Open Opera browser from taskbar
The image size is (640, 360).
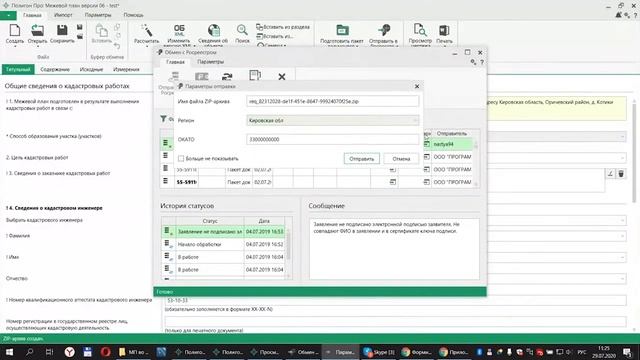(105, 352)
